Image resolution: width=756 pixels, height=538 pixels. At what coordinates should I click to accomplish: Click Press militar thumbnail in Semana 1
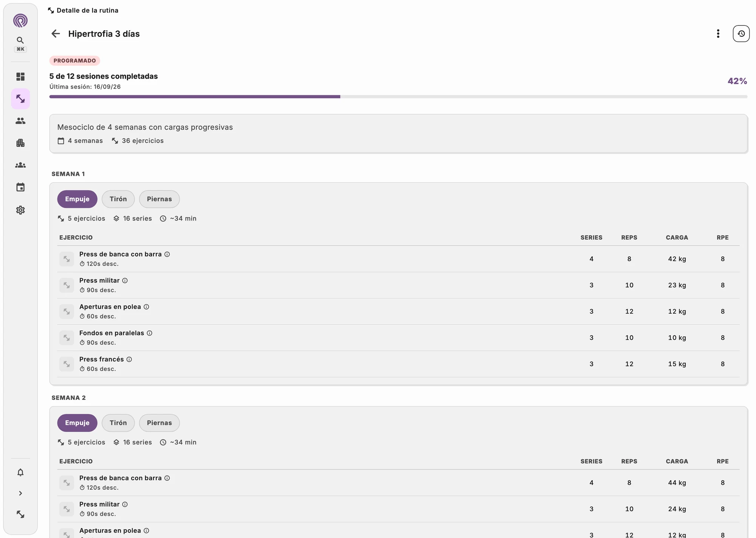[67, 285]
